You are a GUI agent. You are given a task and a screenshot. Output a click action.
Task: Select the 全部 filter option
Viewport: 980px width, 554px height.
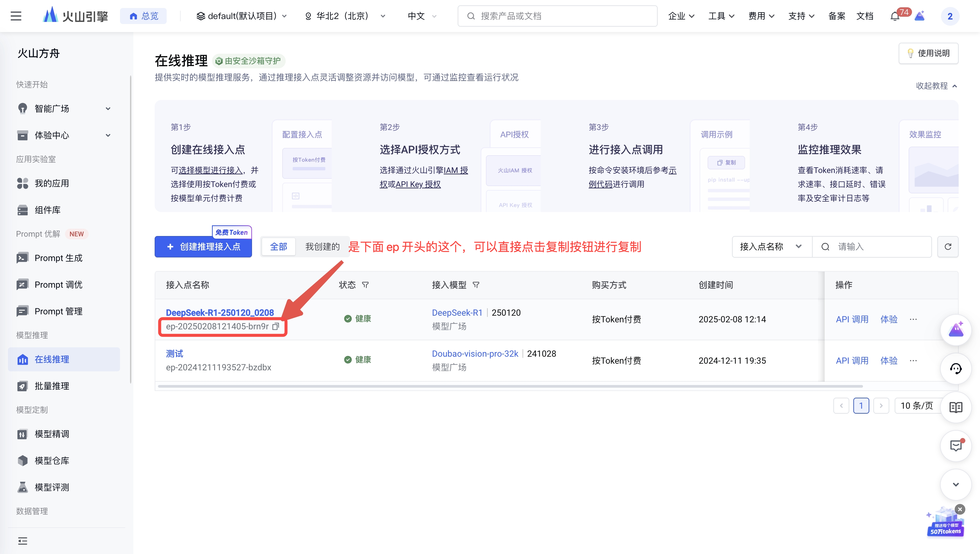click(278, 247)
